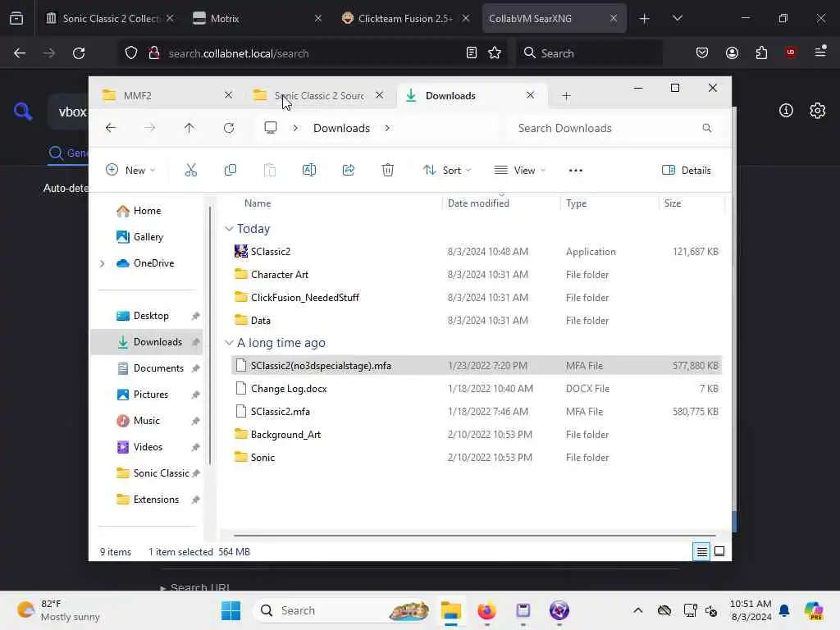Switch to Sonic Classic 2 Collection Firefox tab

tap(109, 18)
